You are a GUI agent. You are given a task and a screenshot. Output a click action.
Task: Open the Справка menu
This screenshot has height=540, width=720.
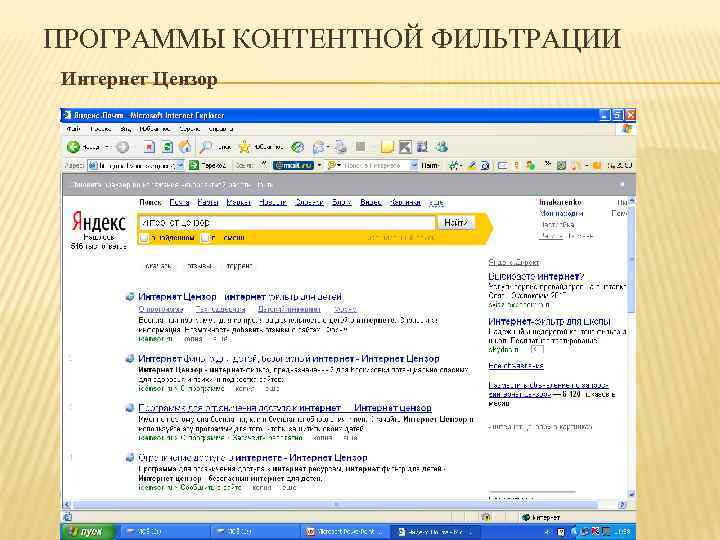tap(221, 129)
